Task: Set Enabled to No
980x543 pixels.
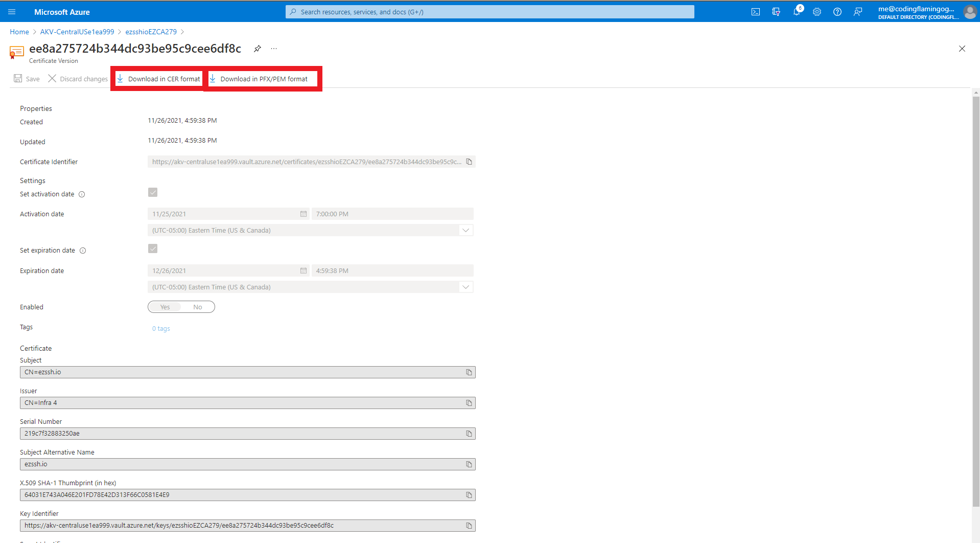Action: point(198,307)
